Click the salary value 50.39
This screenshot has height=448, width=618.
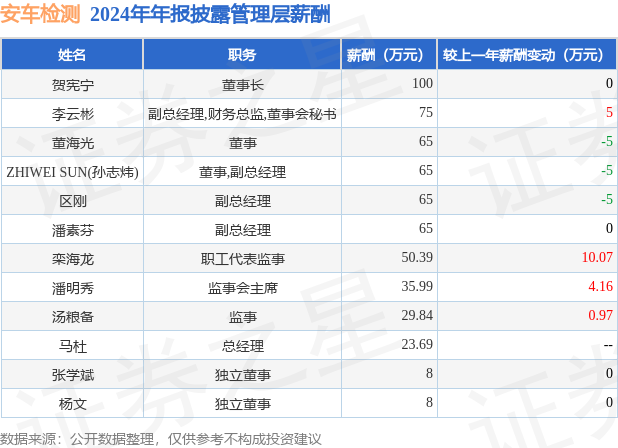pyautogui.click(x=417, y=258)
